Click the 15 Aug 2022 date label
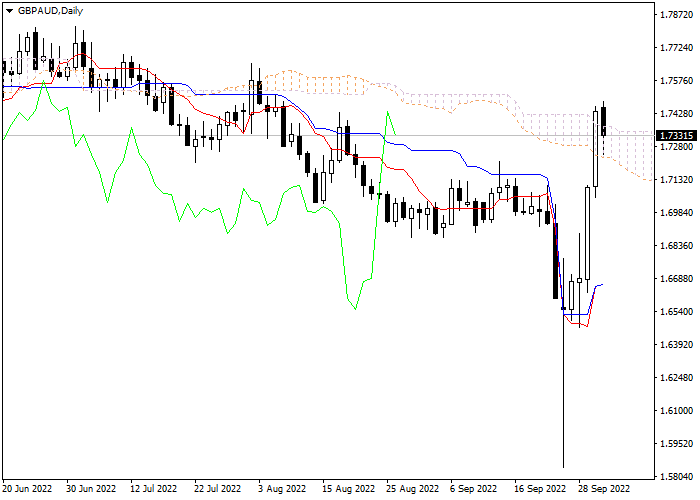The height and width of the screenshot is (500, 700). [x=348, y=489]
